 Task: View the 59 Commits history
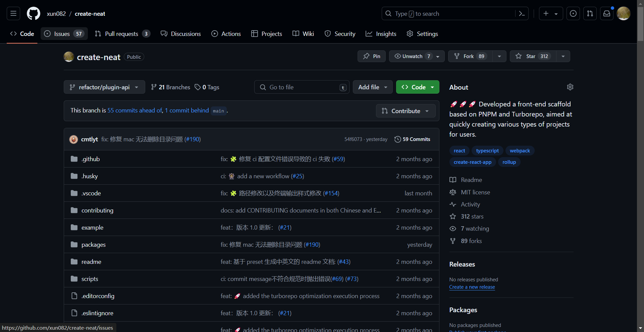[x=413, y=139]
